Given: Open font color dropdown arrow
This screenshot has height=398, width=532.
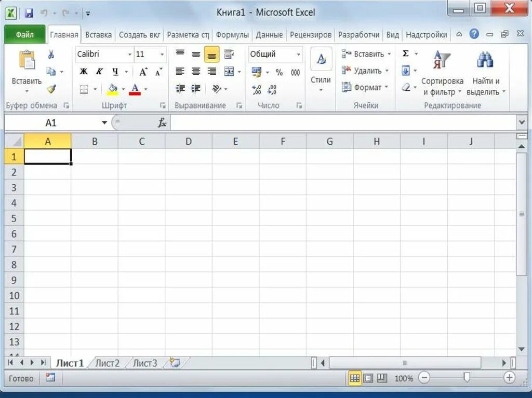Looking at the screenshot, I should (x=146, y=89).
